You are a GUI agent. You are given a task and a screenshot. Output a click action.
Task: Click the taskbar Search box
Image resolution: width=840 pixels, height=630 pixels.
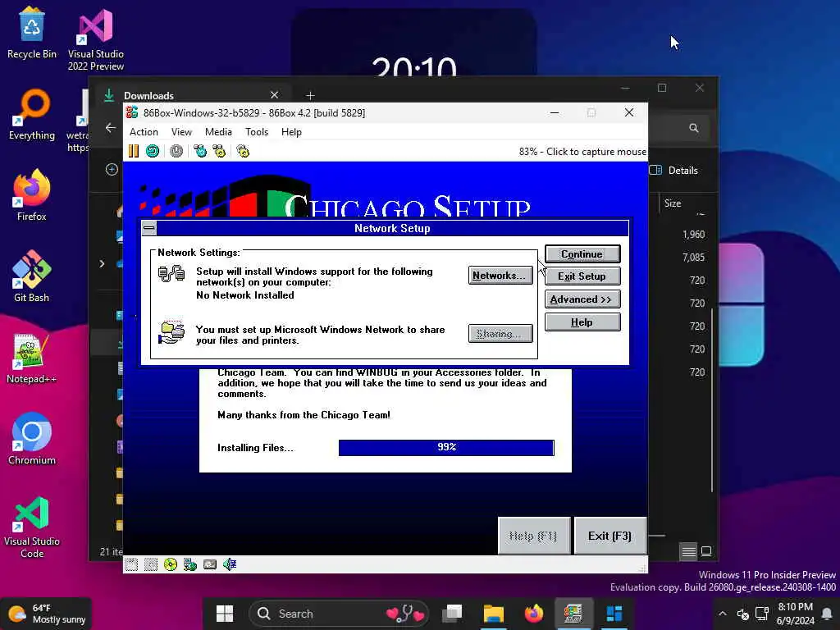click(339, 614)
